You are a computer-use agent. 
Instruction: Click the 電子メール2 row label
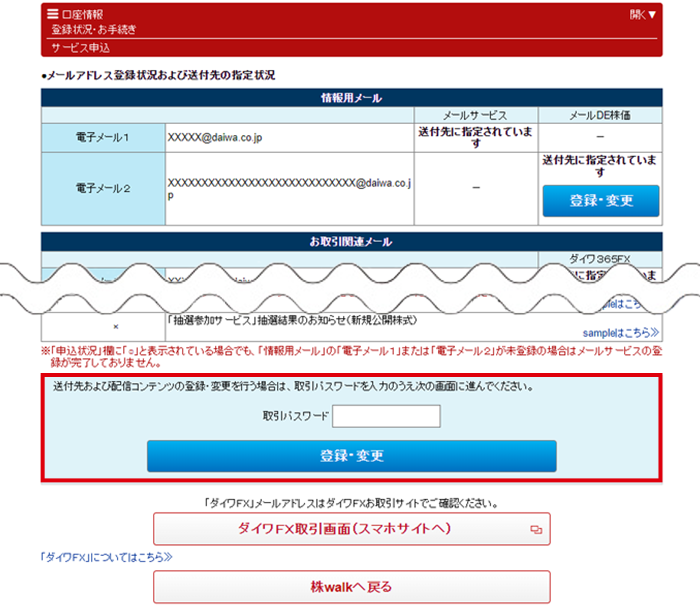tap(103, 188)
